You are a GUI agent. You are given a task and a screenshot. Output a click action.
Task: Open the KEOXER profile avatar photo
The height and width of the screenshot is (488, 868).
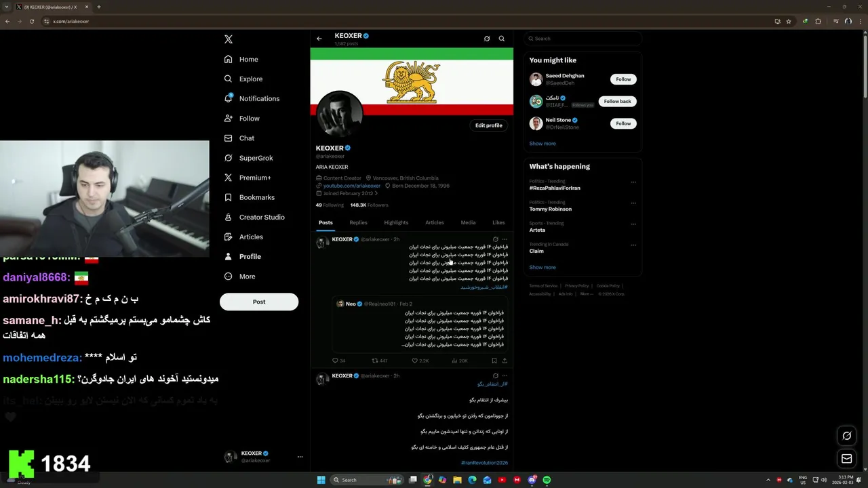340,113
